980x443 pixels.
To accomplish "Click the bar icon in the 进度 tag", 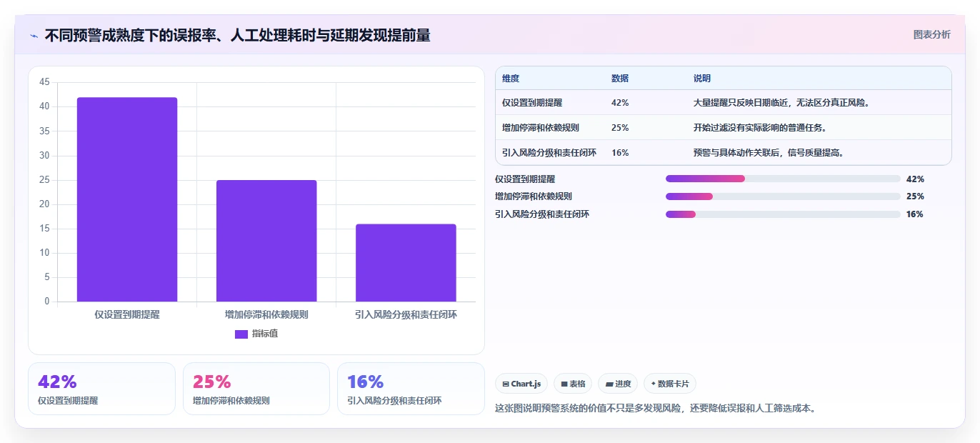I will pyautogui.click(x=609, y=384).
